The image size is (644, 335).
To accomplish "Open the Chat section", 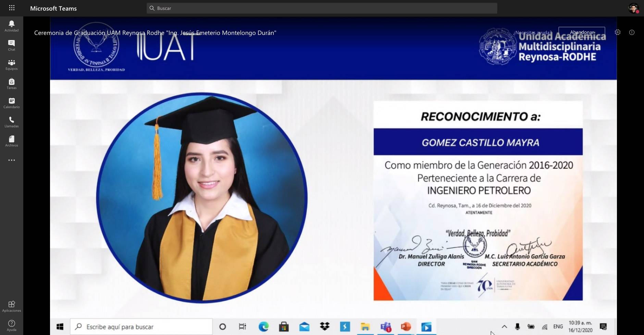I will [x=11, y=45].
